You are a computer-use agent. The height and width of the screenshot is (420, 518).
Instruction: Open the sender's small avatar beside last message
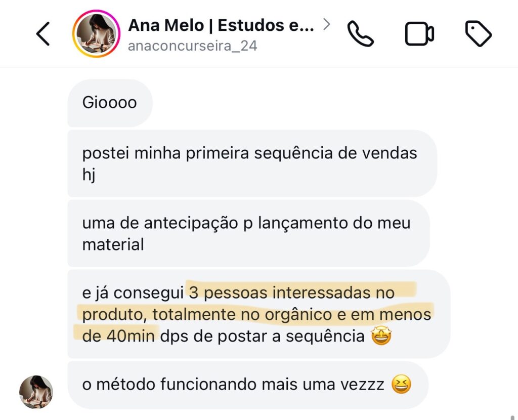36,392
